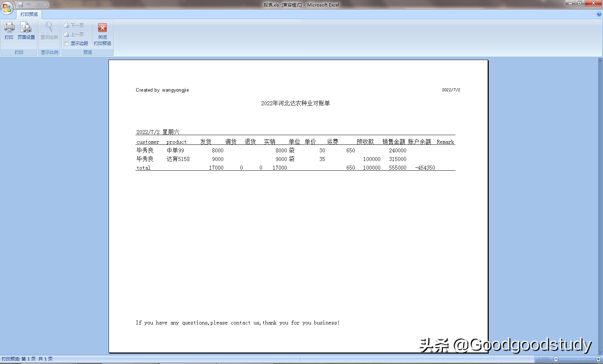Click the 发货 column header

point(206,142)
